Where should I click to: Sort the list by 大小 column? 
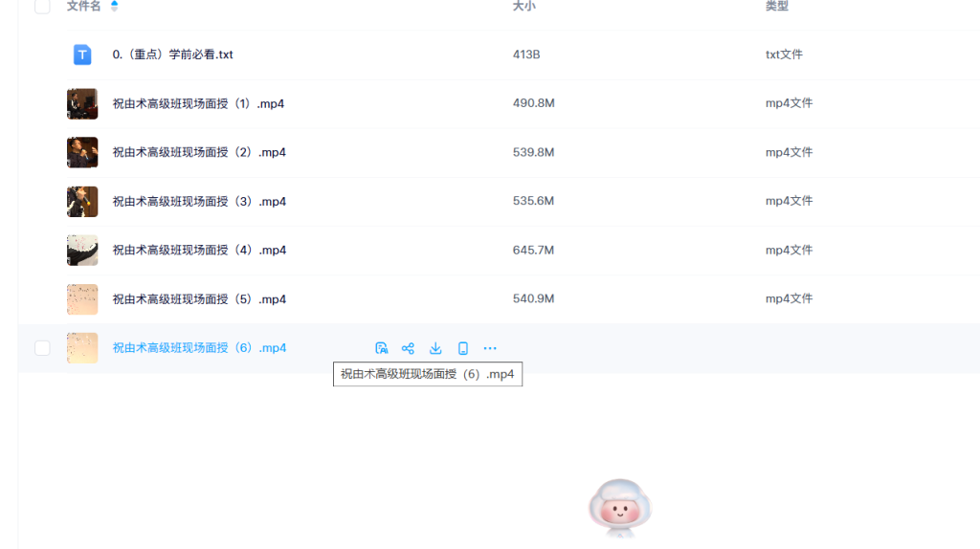[x=523, y=7]
